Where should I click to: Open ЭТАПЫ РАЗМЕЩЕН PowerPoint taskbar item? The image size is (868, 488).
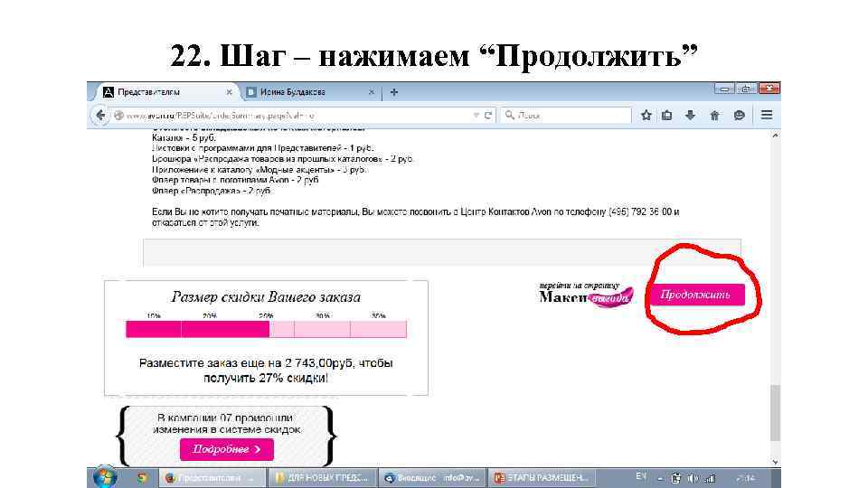(x=542, y=477)
